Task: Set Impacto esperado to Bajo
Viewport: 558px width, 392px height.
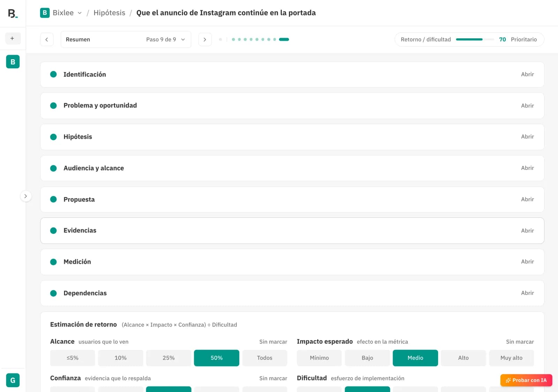Action: tap(367, 358)
